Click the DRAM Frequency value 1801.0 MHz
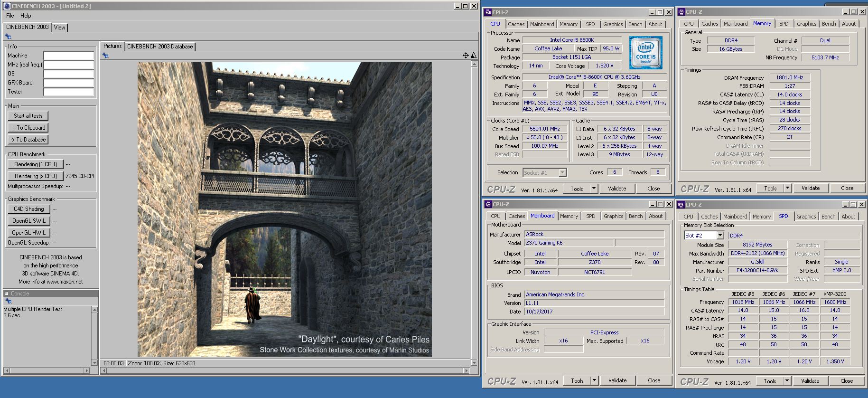This screenshot has height=398, width=868. [790, 77]
